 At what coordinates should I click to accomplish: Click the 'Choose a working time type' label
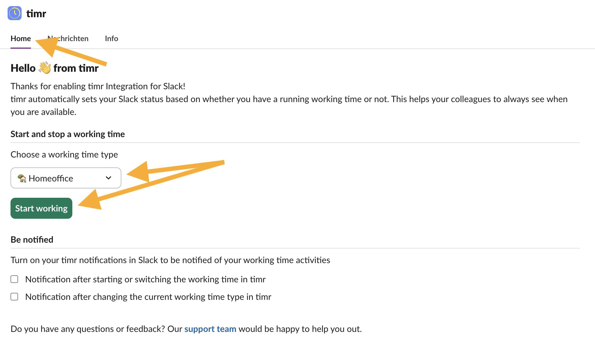click(64, 154)
